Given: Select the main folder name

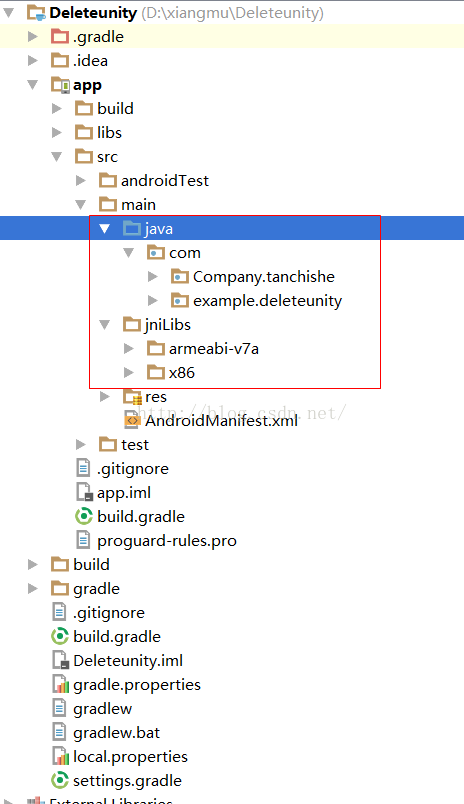Looking at the screenshot, I should click(x=138, y=205).
